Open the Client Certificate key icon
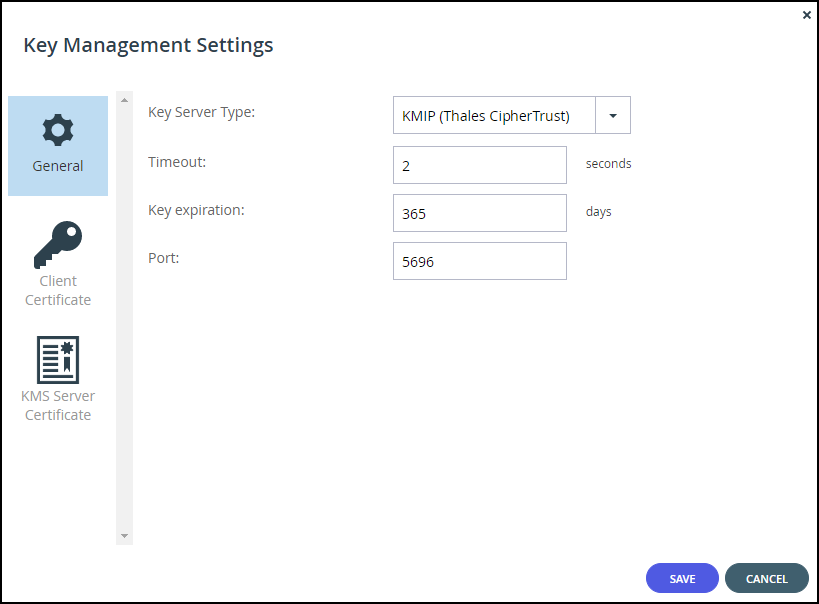Viewport: 819px width, 604px height. pyautogui.click(x=58, y=245)
